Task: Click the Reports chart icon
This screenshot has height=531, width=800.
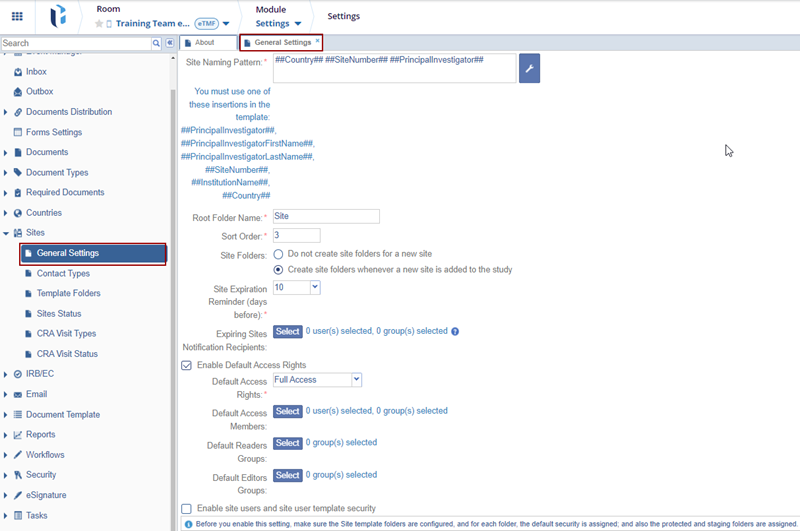Action: pyautogui.click(x=18, y=435)
